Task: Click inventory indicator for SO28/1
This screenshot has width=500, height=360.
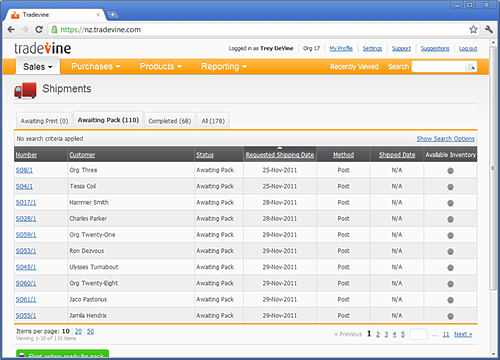Action: 450,219
